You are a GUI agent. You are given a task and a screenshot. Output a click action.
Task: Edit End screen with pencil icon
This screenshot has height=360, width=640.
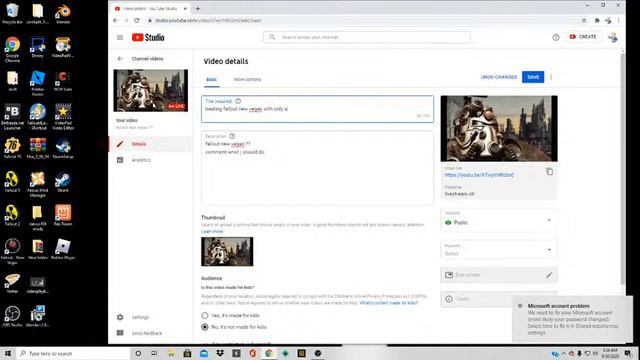coord(549,275)
